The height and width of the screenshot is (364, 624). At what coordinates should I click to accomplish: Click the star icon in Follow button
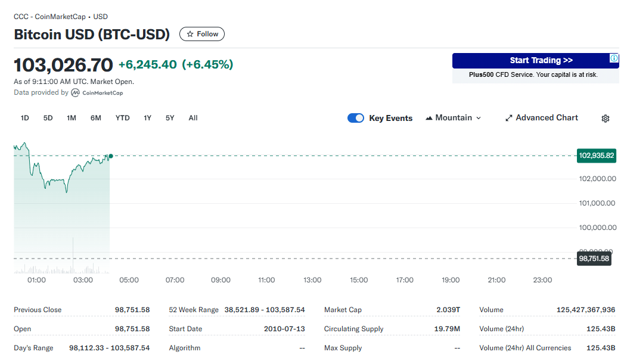(190, 34)
